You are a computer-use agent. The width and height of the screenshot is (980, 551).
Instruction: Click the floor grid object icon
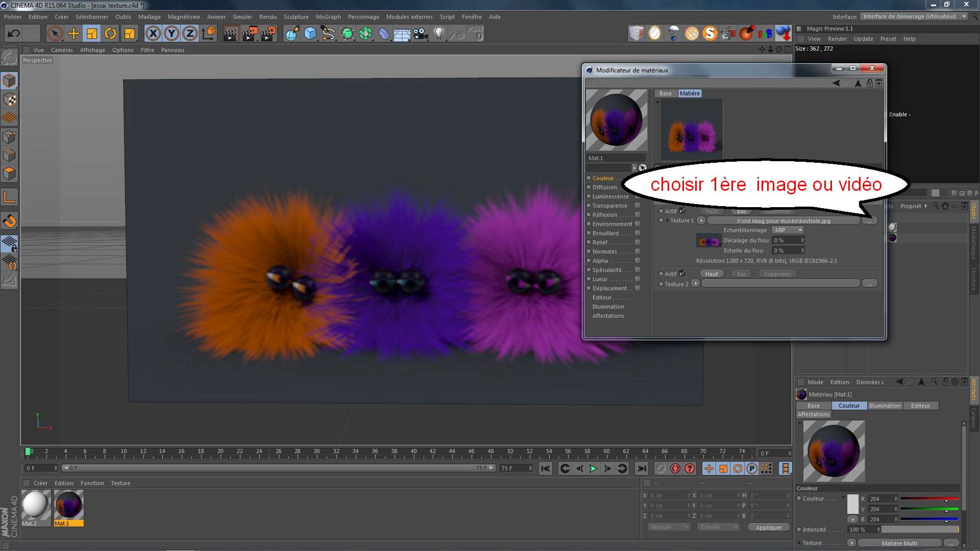(x=402, y=34)
